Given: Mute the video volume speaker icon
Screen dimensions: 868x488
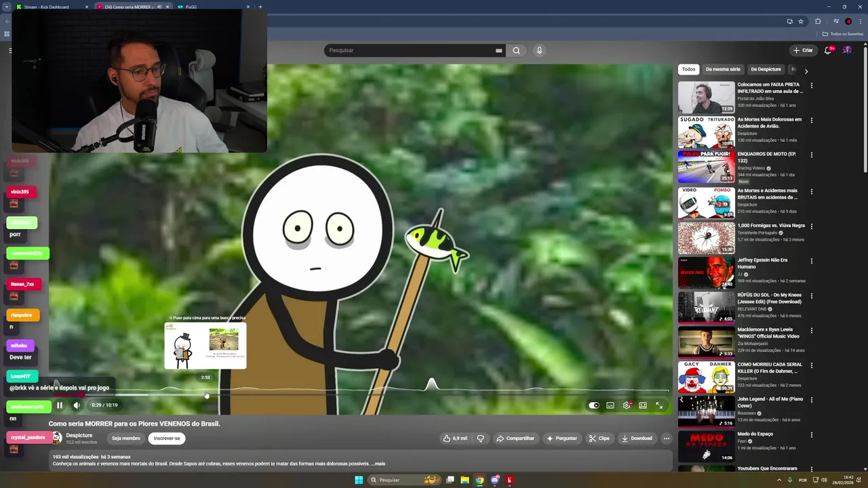Looking at the screenshot, I should (77, 405).
